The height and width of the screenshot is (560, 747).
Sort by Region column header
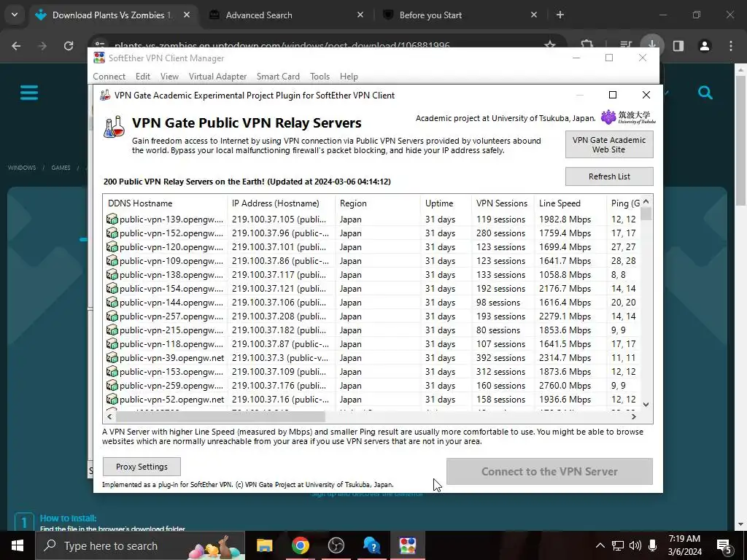click(377, 203)
